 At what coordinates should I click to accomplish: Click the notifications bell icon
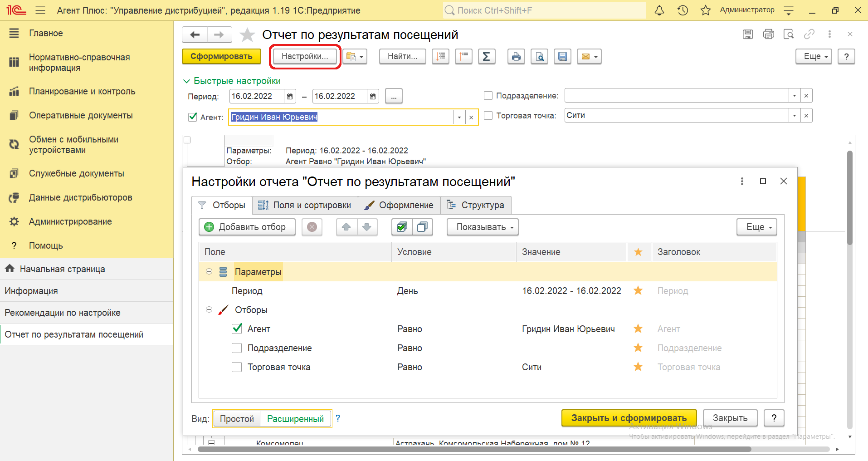pos(659,10)
